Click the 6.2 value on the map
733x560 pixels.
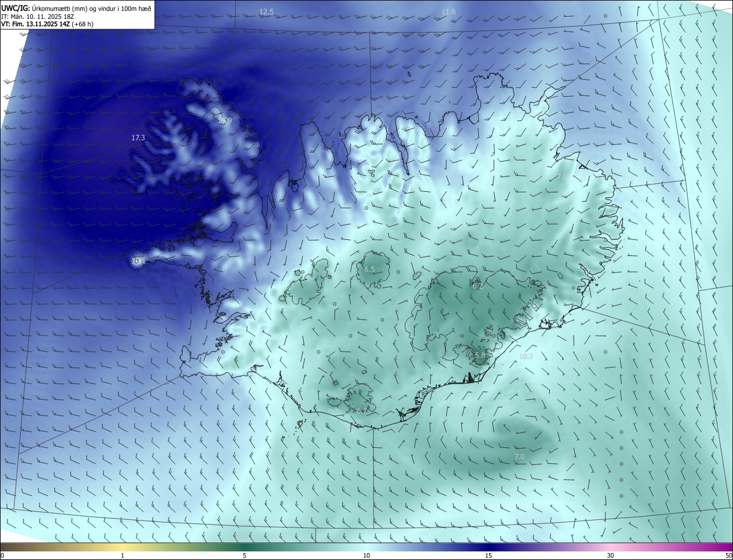click(x=478, y=286)
